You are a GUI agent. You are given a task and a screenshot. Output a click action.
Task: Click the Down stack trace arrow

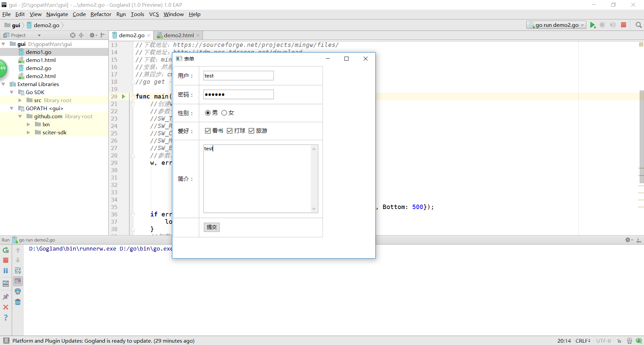click(x=18, y=260)
